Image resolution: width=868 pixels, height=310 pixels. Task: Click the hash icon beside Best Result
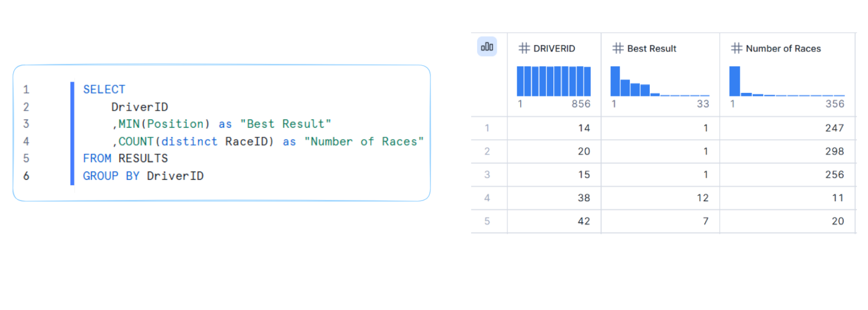tap(618, 49)
